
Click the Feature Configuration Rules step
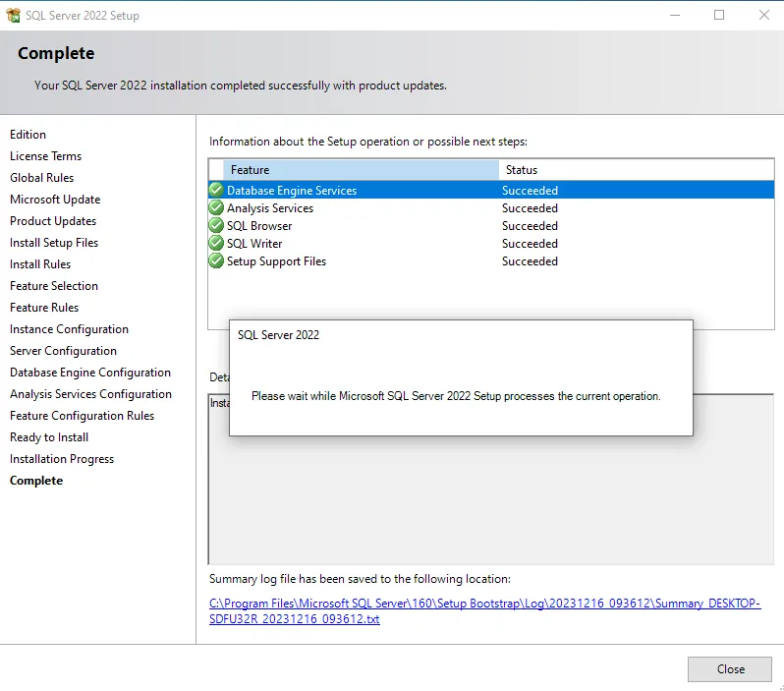pyautogui.click(x=82, y=416)
